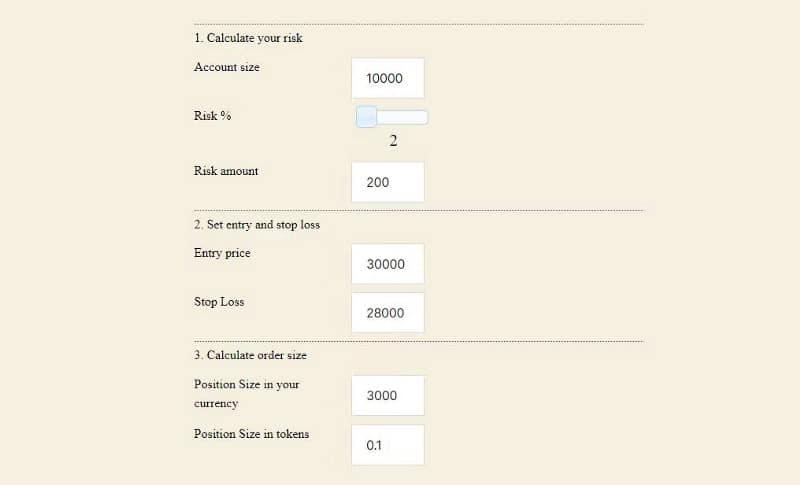The image size is (800, 485).
Task: Click the Stop Loss field showing 28000
Action: (388, 313)
